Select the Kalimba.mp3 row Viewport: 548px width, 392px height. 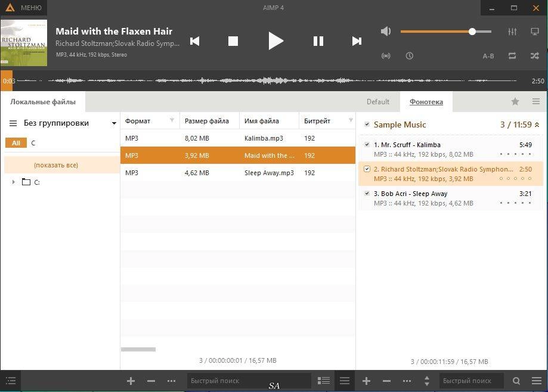click(x=238, y=138)
